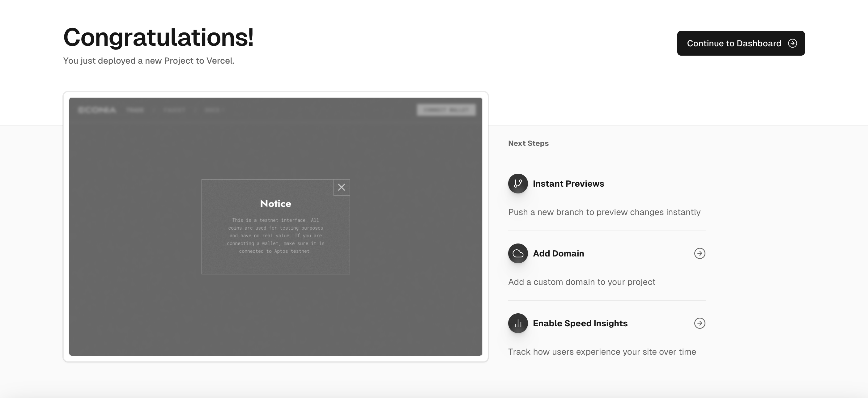Click the Instant Previews branch icon
This screenshot has height=398, width=868.
[x=518, y=184]
